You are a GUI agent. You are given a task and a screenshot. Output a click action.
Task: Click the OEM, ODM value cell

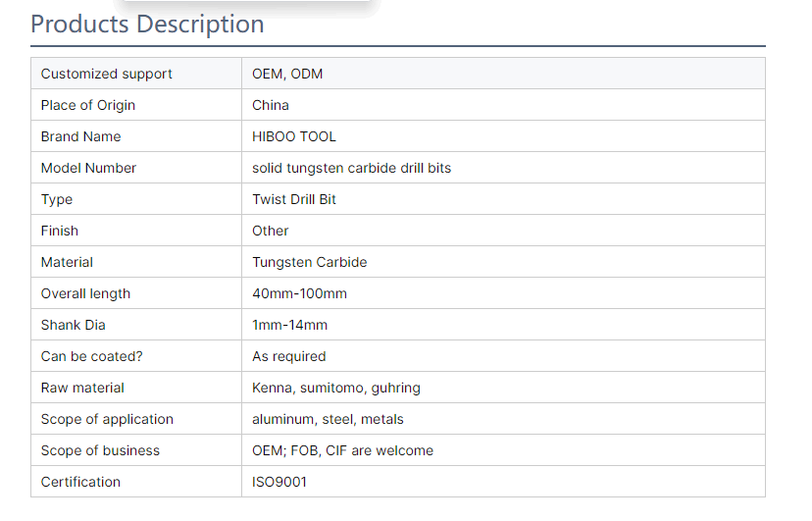(287, 74)
